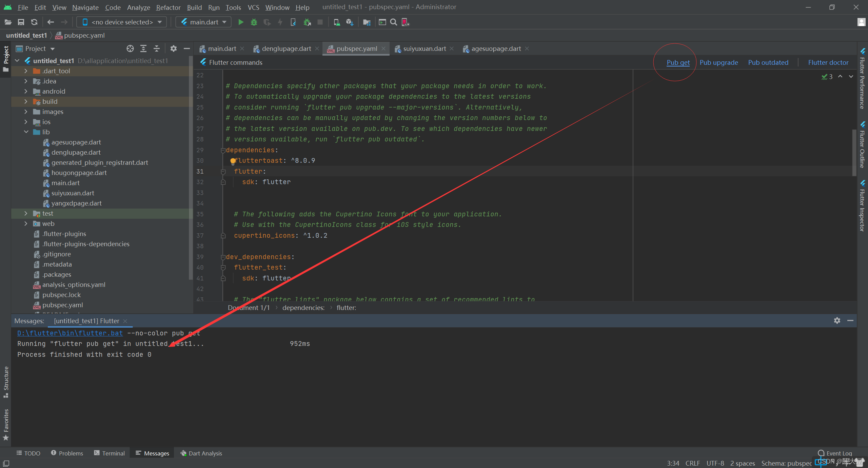Open the Refactor menu
Viewport: 868px width, 468px height.
pyautogui.click(x=168, y=7)
